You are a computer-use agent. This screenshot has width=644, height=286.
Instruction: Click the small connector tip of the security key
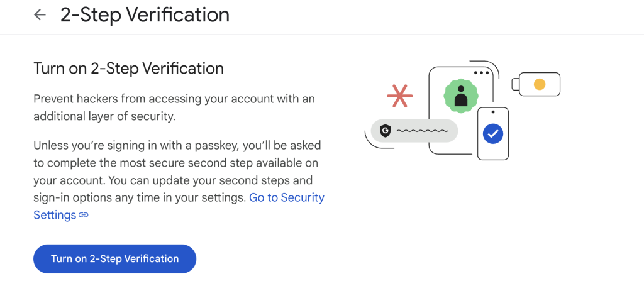[x=515, y=84]
